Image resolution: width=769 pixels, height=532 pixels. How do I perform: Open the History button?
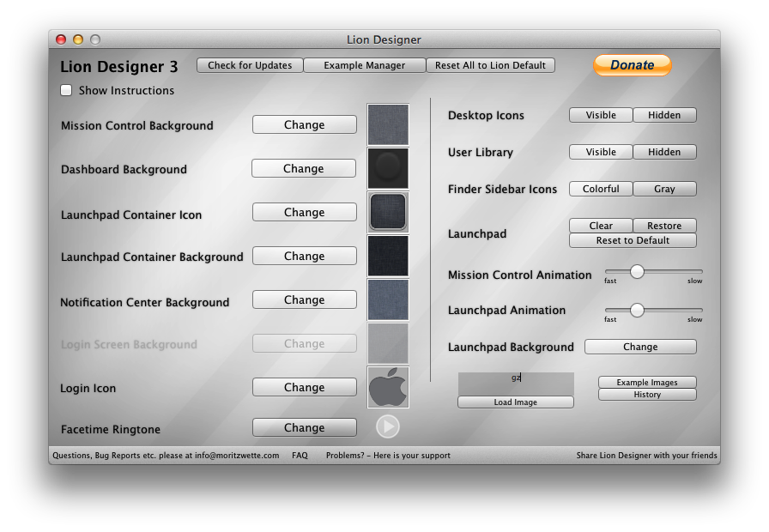click(647, 395)
